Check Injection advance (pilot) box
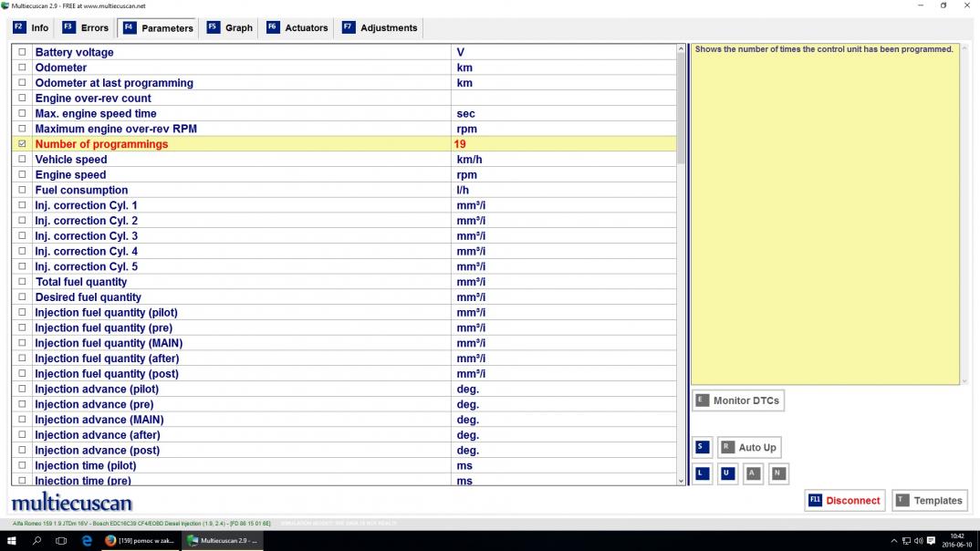This screenshot has width=980, height=551. (23, 389)
